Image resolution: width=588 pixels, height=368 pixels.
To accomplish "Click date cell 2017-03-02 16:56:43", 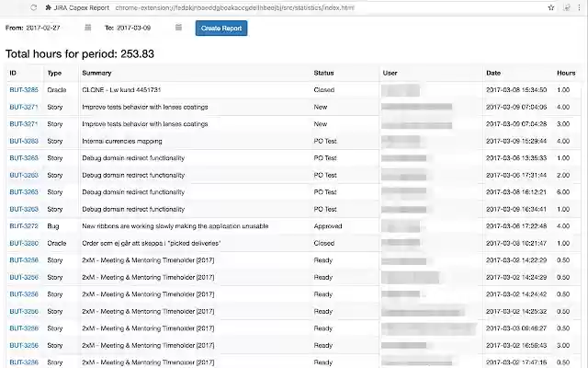I will pyautogui.click(x=516, y=345).
